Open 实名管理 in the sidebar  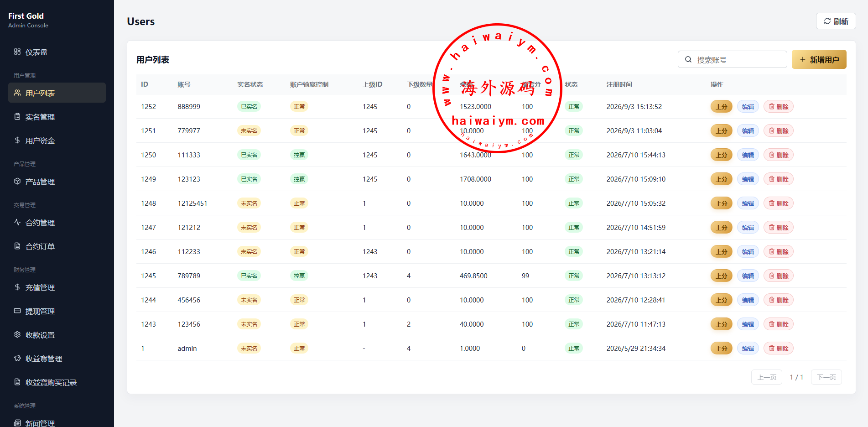click(57, 117)
